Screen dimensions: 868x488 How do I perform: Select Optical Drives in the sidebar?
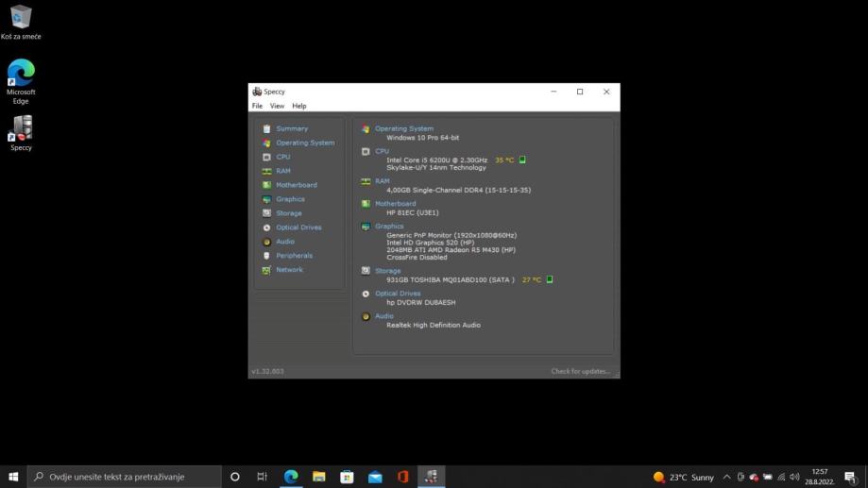tap(298, 227)
